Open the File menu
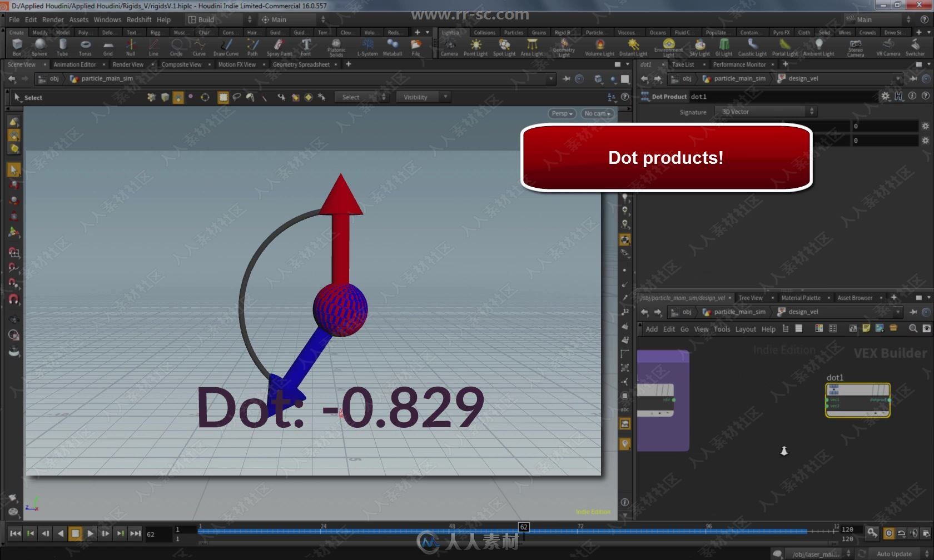Screen dimensions: 934x560 (x=14, y=19)
